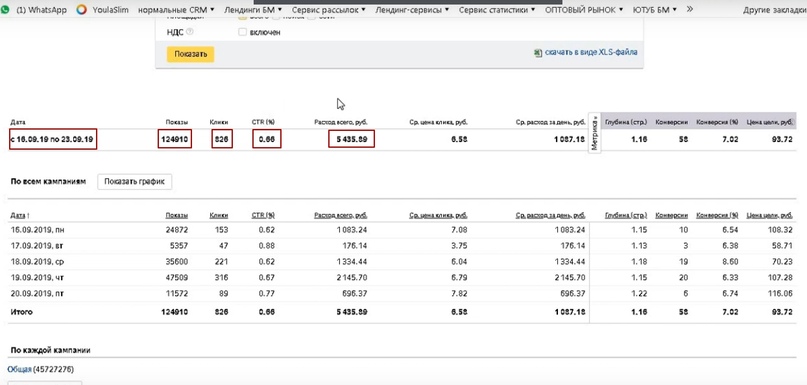Click the XLS file icon
This screenshot has width=807, height=385.
click(x=538, y=52)
